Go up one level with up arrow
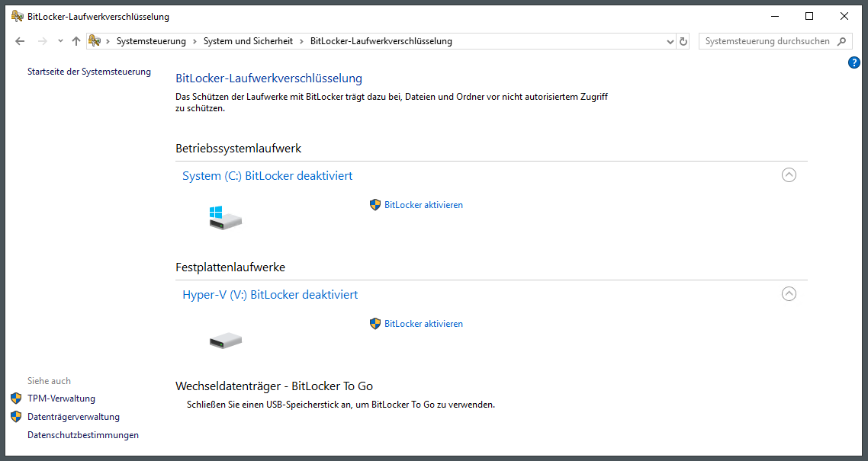Image resolution: width=868 pixels, height=461 pixels. (76, 41)
